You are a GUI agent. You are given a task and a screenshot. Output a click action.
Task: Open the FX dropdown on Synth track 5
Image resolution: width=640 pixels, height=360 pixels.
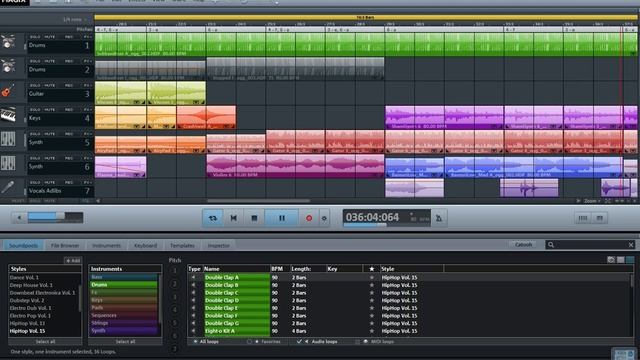coord(87,134)
